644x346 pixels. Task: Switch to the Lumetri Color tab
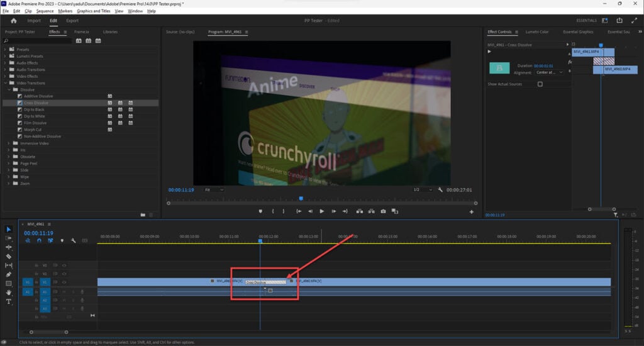537,31
